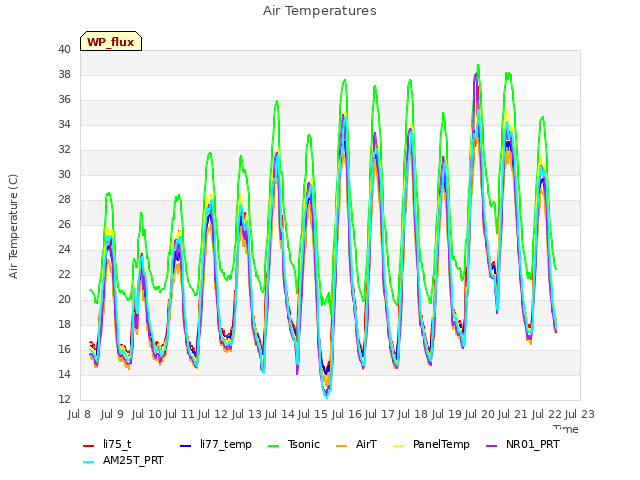
Task: Click the Jul 15 x-axis tick label
Action: [x=314, y=414]
